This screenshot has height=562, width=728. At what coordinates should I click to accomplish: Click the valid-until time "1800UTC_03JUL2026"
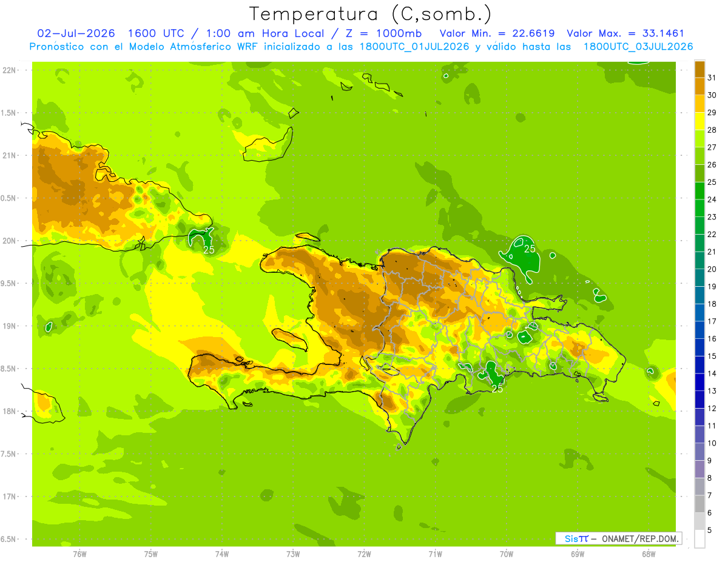coord(638,47)
